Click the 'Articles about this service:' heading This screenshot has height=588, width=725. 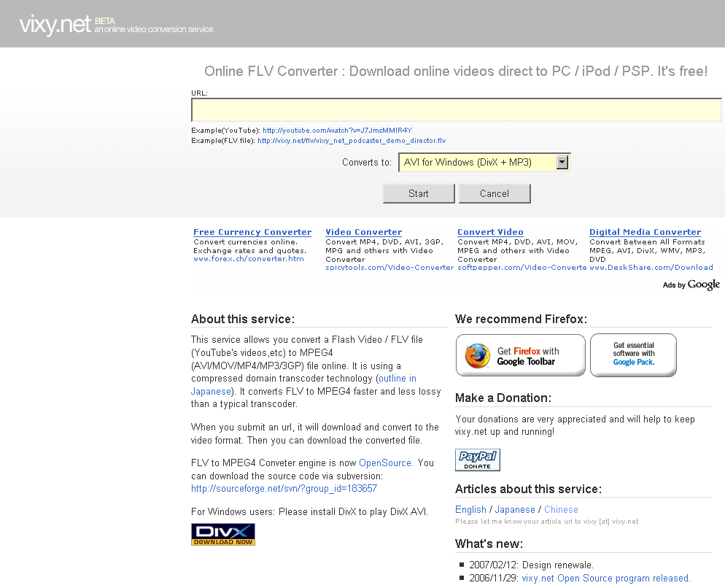[529, 489]
